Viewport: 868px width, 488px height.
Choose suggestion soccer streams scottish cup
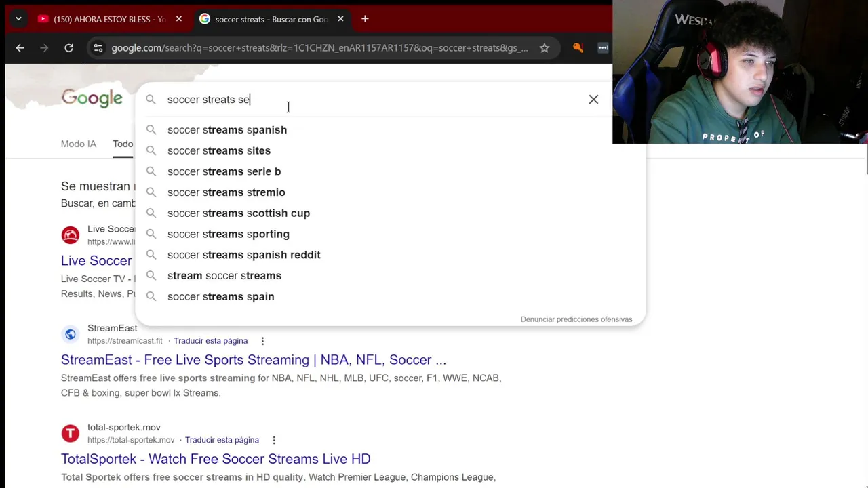pos(390,213)
